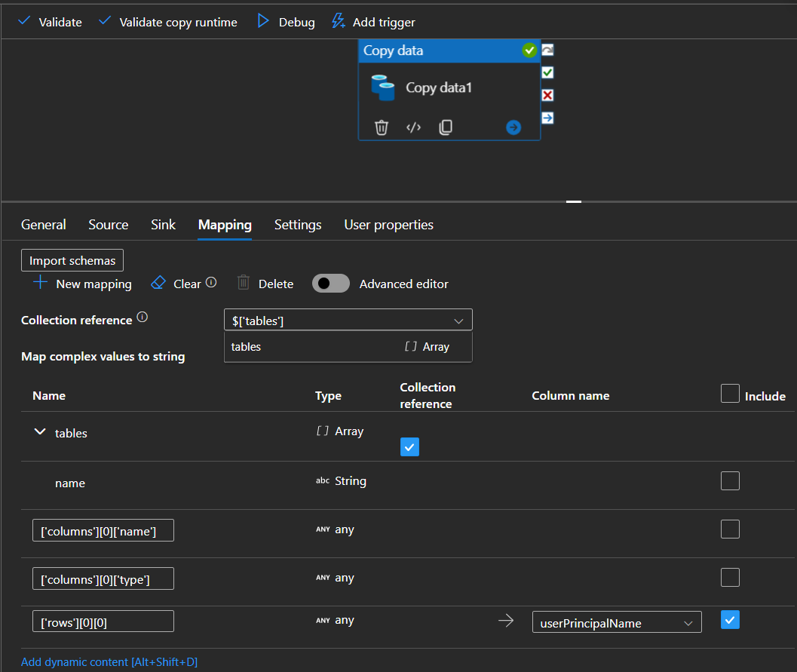797x672 pixels.
Task: Clone the Copy data1 activity
Action: (446, 127)
